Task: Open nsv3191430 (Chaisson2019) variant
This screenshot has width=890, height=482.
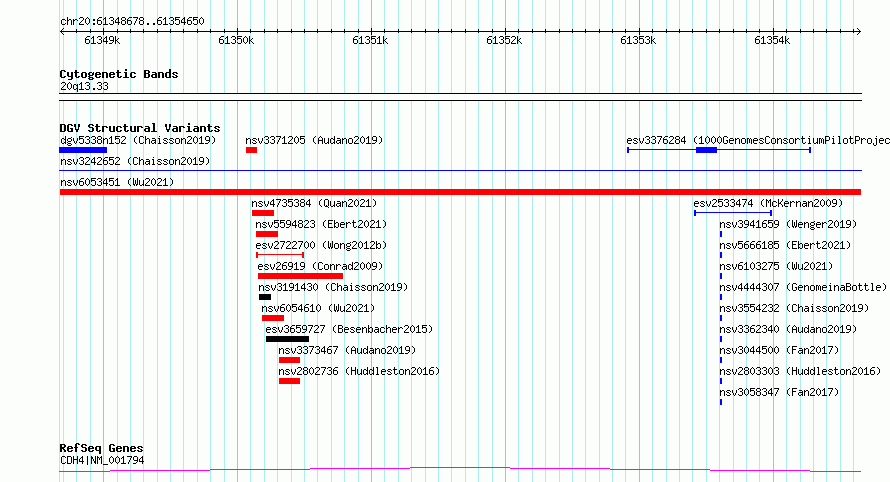Action: point(333,287)
